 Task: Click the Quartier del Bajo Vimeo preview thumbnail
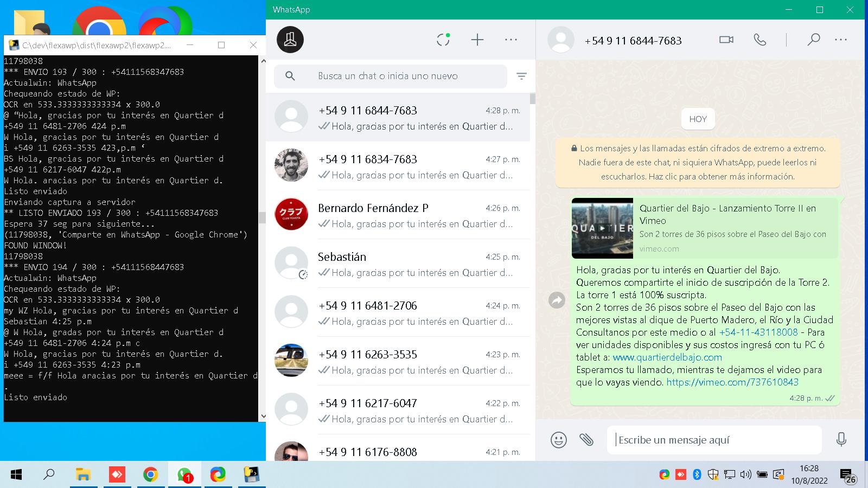point(602,228)
